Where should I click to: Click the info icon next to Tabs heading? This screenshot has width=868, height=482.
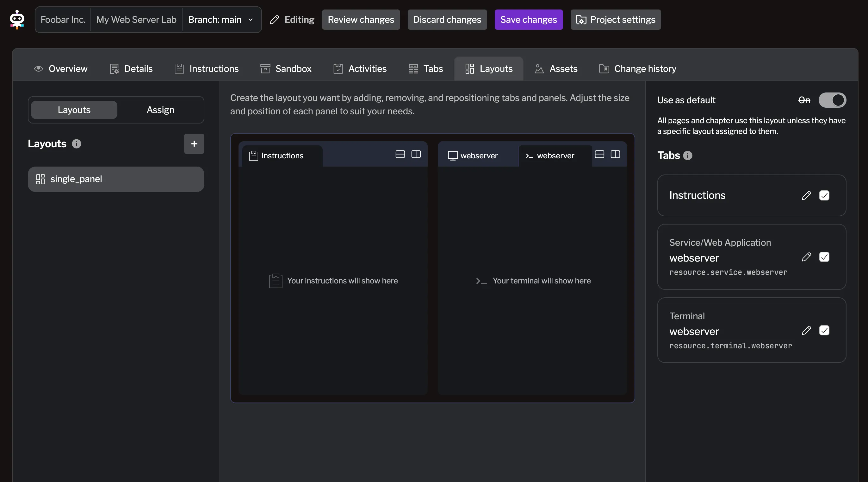click(688, 155)
